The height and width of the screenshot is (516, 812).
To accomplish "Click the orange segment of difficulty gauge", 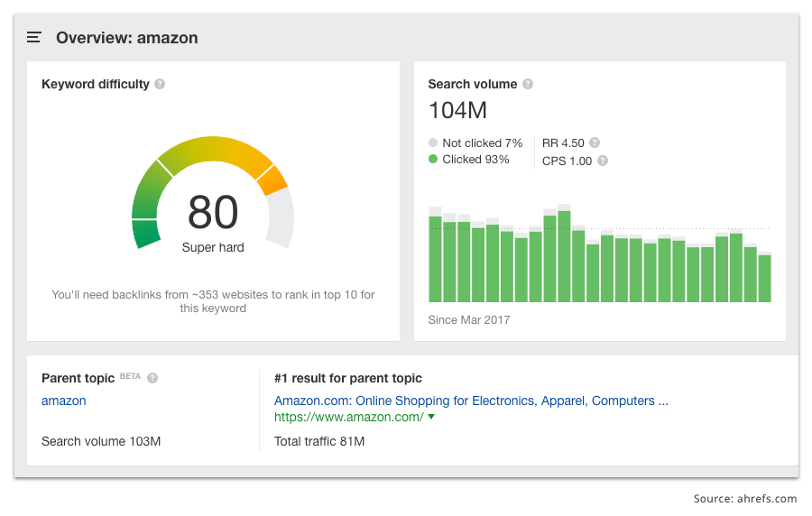I will 272,180.
